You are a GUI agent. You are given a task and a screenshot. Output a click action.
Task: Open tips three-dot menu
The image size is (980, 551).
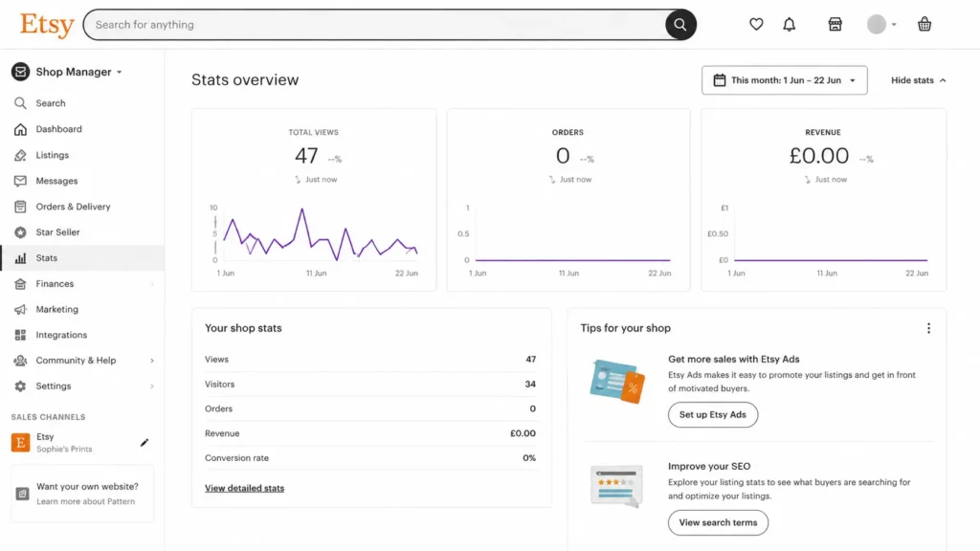[928, 328]
